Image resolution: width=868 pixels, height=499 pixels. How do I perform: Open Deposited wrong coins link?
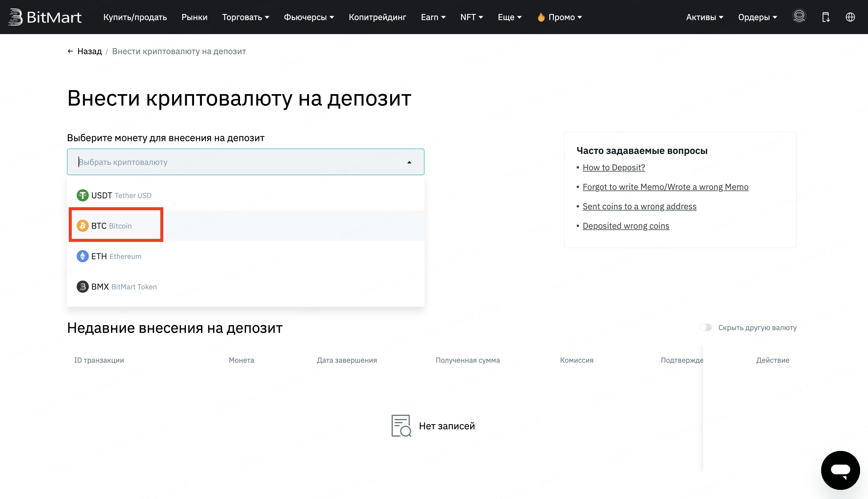click(626, 226)
